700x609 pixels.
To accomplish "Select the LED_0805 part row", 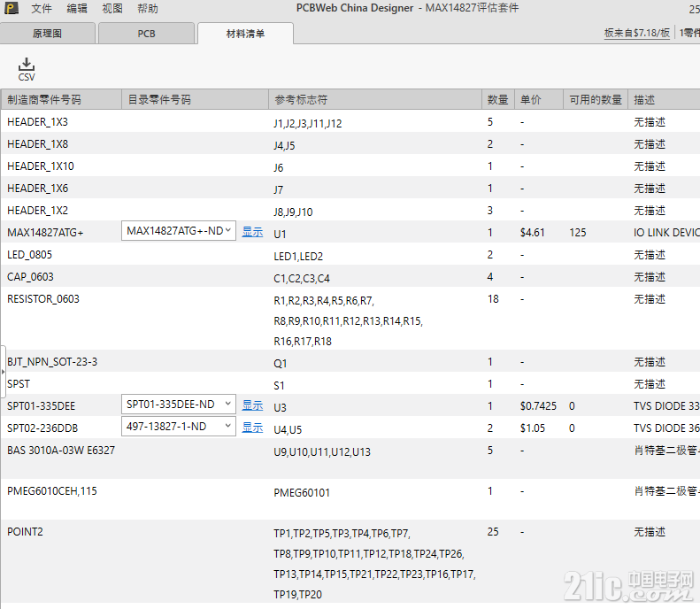I will pyautogui.click(x=350, y=255).
